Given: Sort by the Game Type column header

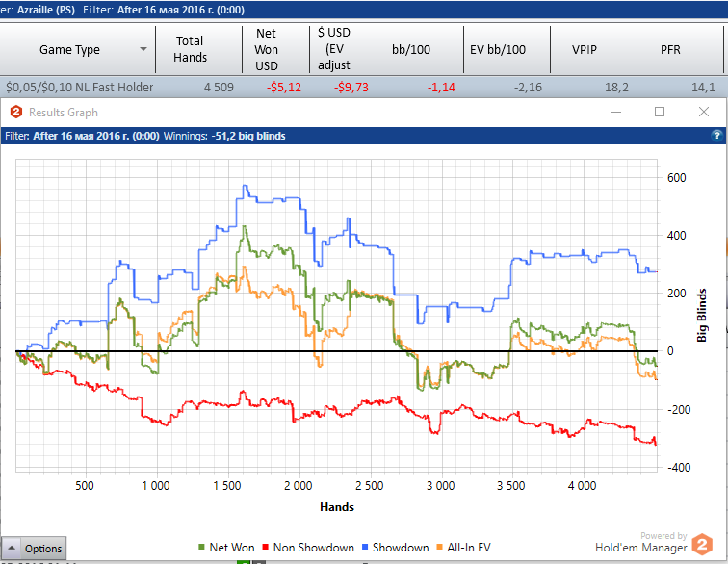Looking at the screenshot, I should click(77, 49).
